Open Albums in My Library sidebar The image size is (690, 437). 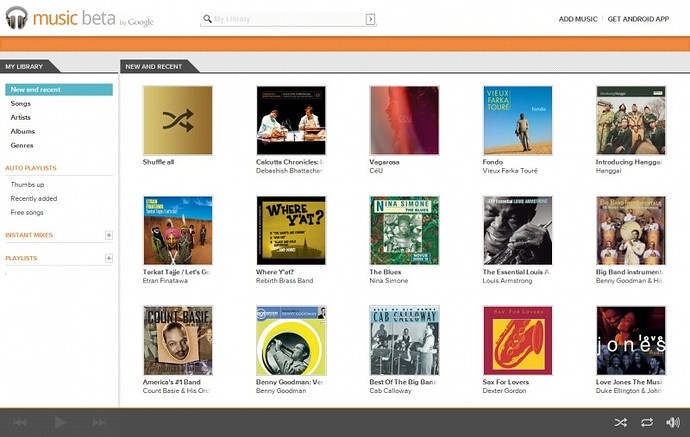pos(23,131)
